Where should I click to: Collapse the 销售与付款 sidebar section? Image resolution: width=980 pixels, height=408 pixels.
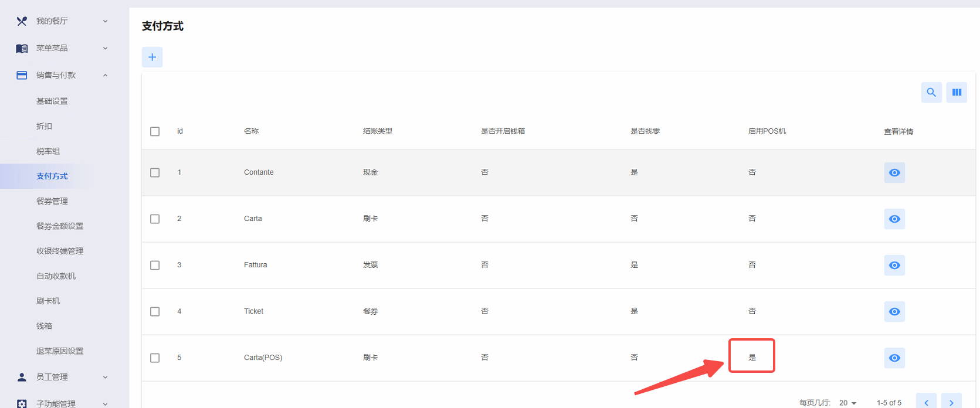pos(105,75)
